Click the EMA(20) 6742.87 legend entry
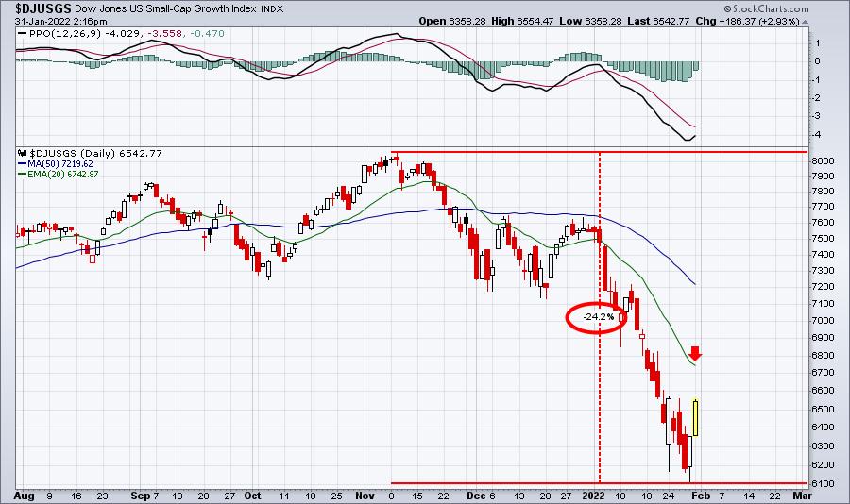The width and height of the screenshot is (850, 504). pyautogui.click(x=63, y=174)
